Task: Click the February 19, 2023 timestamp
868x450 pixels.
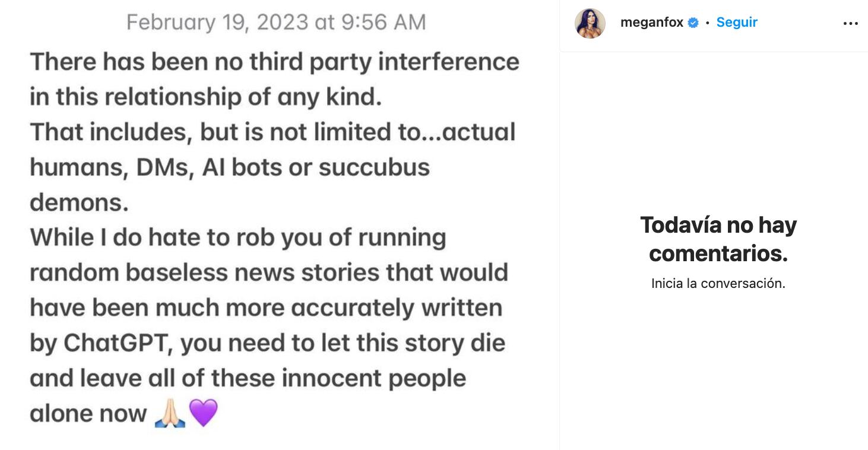Action: click(276, 23)
